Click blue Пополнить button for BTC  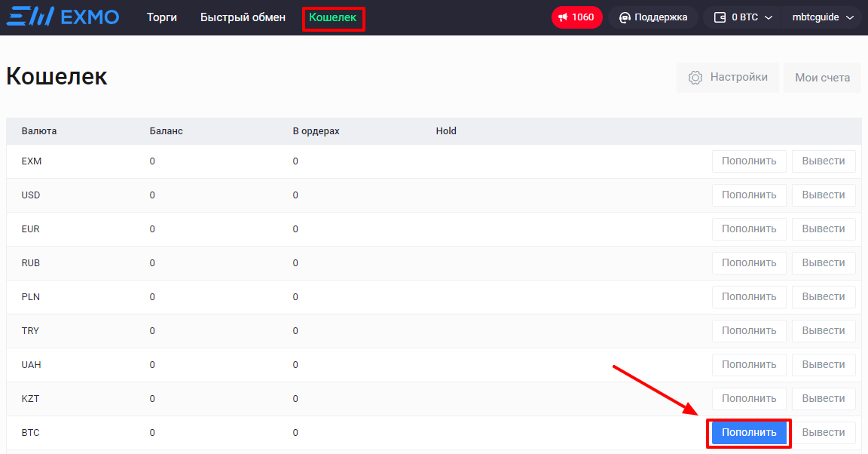749,433
